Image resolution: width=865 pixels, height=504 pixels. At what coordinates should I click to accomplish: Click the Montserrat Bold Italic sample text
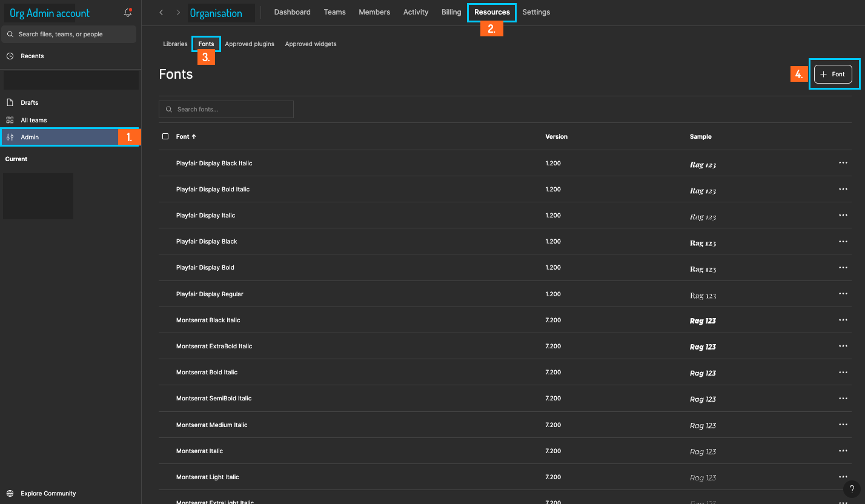pyautogui.click(x=703, y=373)
